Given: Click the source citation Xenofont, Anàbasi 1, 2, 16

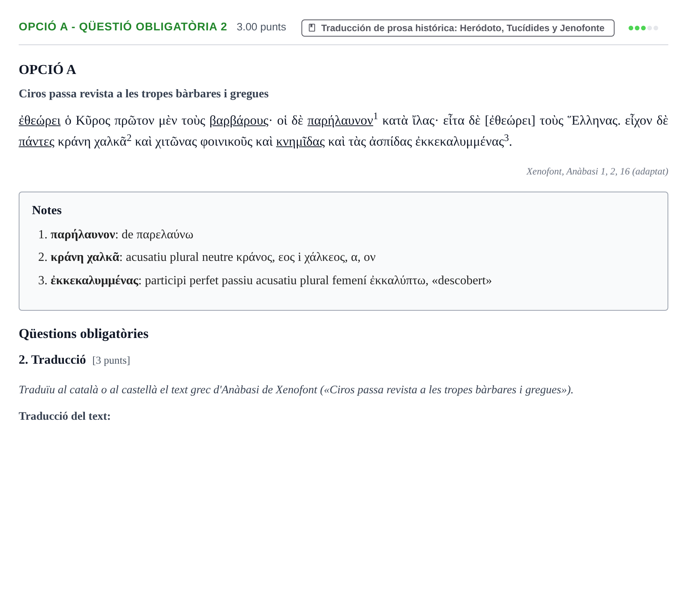Looking at the screenshot, I should [597, 171].
